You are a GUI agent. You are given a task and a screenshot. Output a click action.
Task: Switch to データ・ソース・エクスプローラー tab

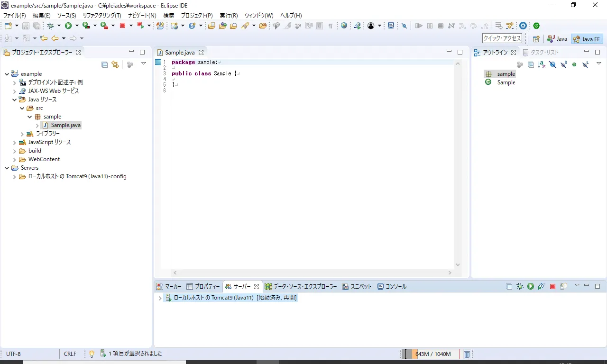301,287
